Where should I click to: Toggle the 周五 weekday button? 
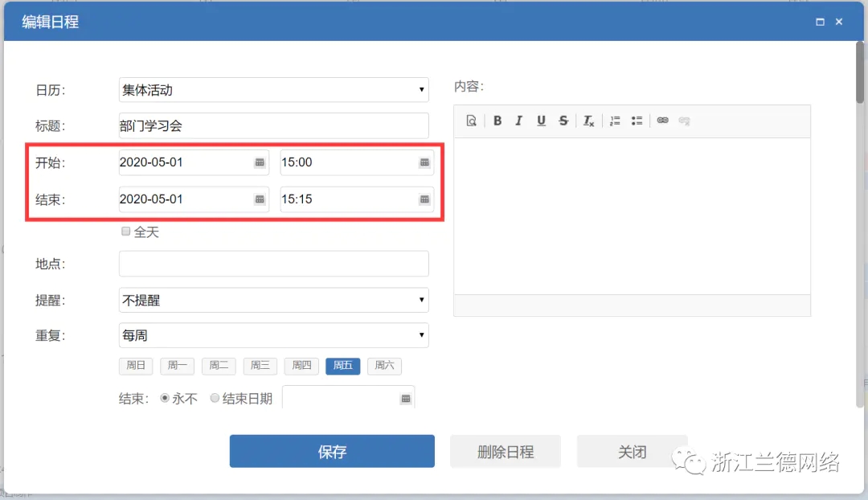pyautogui.click(x=342, y=366)
